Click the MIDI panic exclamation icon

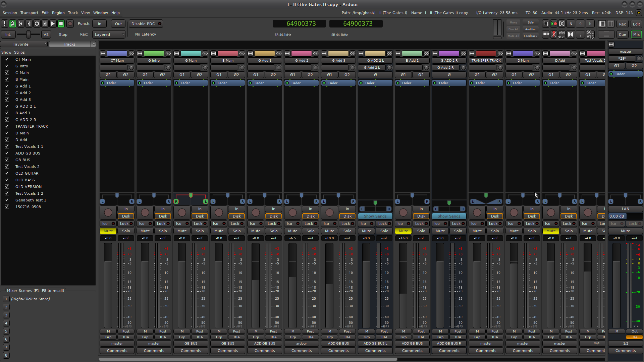[4, 24]
